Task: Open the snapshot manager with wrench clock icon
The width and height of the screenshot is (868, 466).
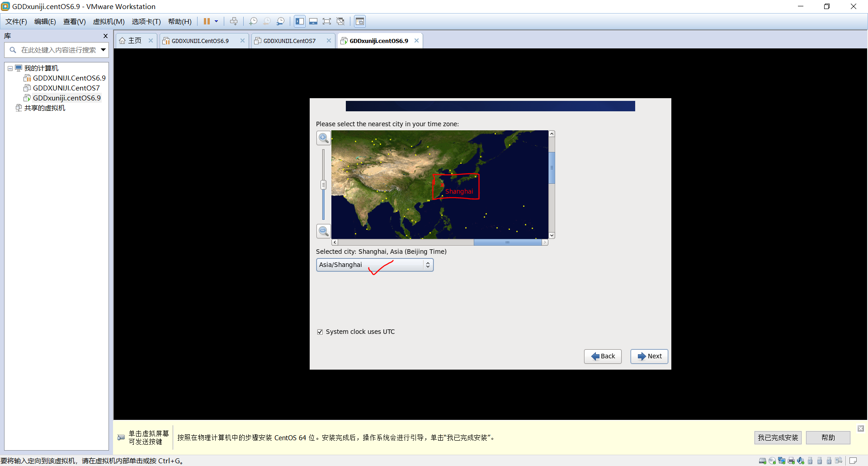Action: pyautogui.click(x=281, y=21)
